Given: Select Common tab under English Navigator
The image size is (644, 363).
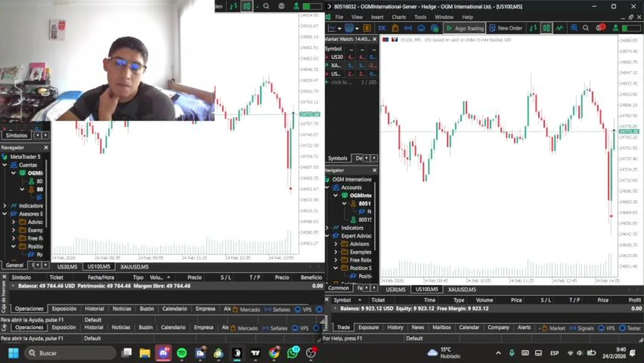Looking at the screenshot, I should coord(338,288).
